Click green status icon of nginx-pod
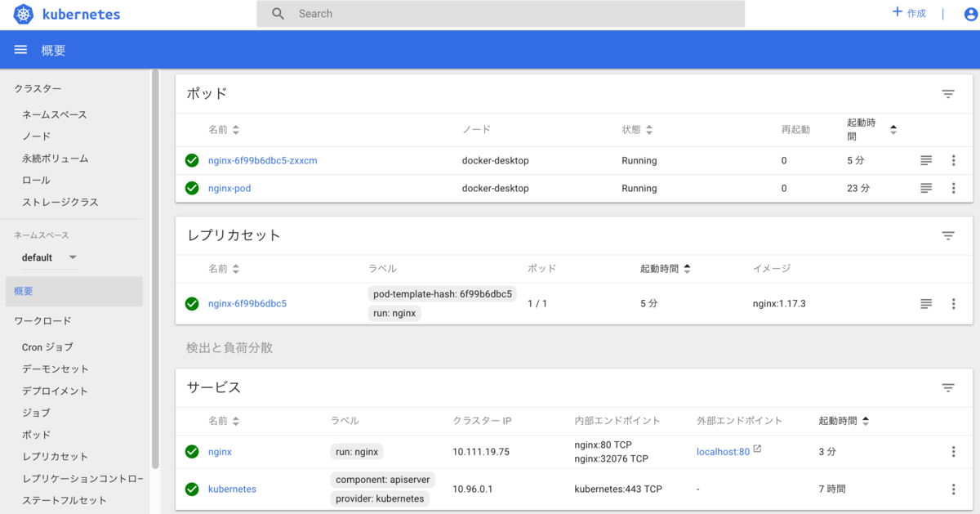 point(192,188)
